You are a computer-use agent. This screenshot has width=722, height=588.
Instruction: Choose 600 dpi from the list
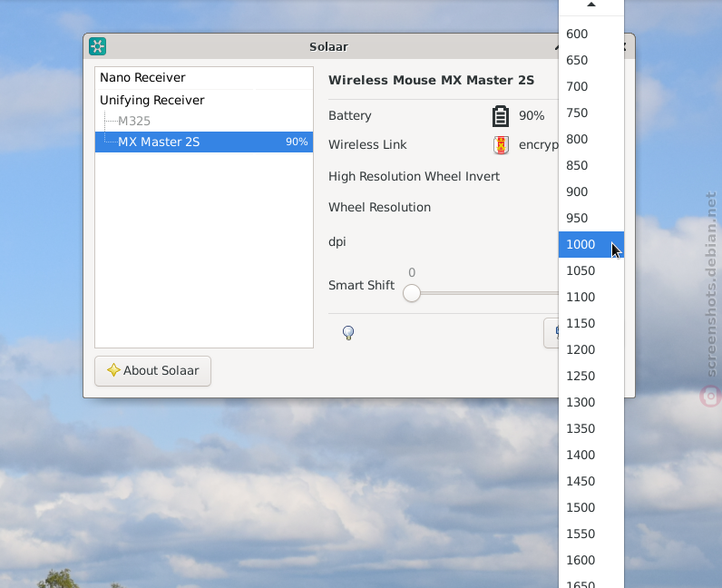coord(591,34)
